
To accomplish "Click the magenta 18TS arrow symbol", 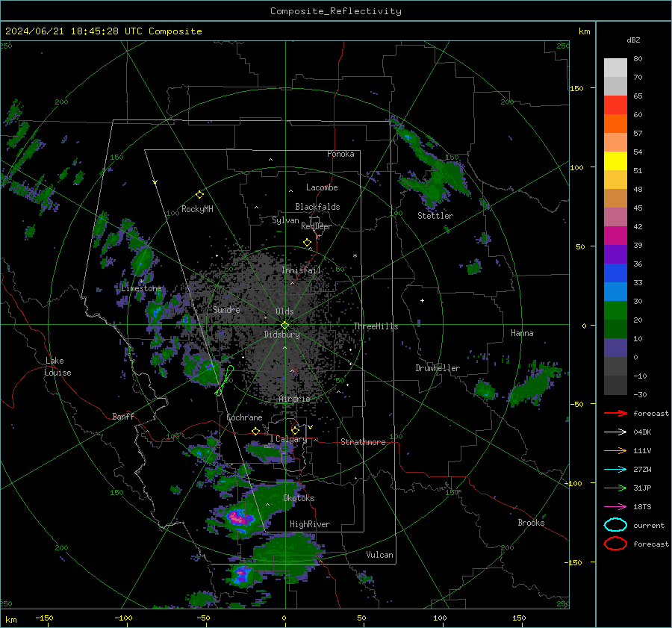I will (x=615, y=507).
